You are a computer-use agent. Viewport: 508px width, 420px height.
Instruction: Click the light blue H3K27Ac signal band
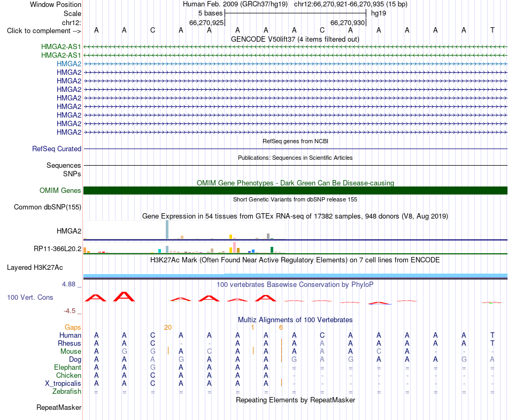pos(295,276)
